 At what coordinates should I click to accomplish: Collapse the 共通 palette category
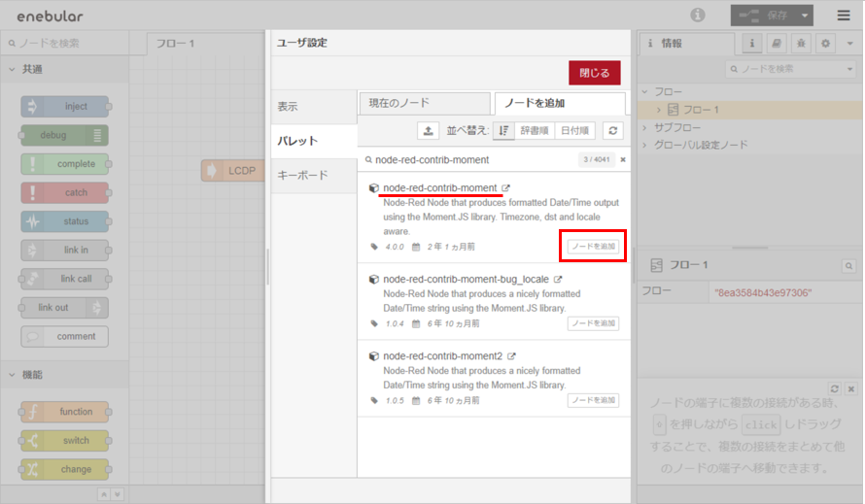point(64,70)
